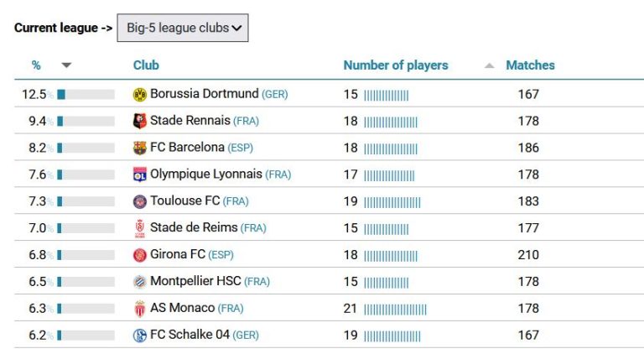Screen dimensions: 644x354
Task: Click the FC Schalke 04 crest icon
Action: point(140,336)
